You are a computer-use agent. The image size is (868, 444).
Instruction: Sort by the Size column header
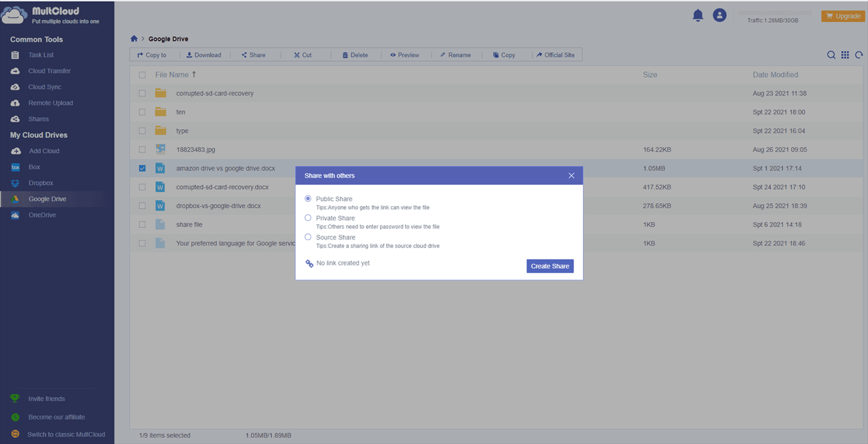(x=650, y=75)
